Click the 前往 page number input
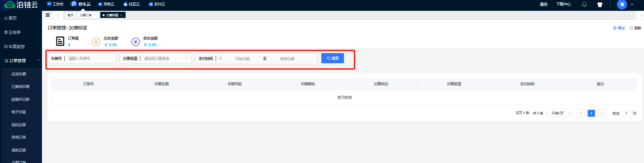 coord(626,113)
